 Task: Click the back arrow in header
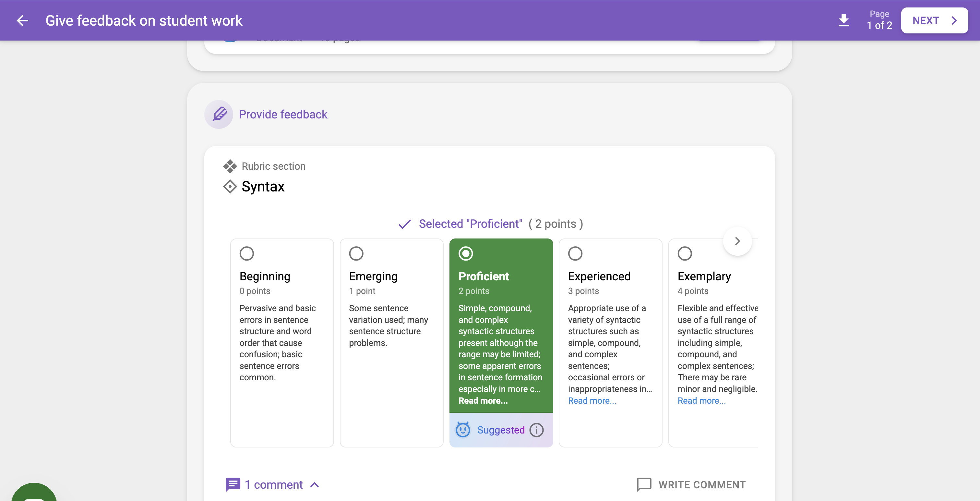pos(22,20)
